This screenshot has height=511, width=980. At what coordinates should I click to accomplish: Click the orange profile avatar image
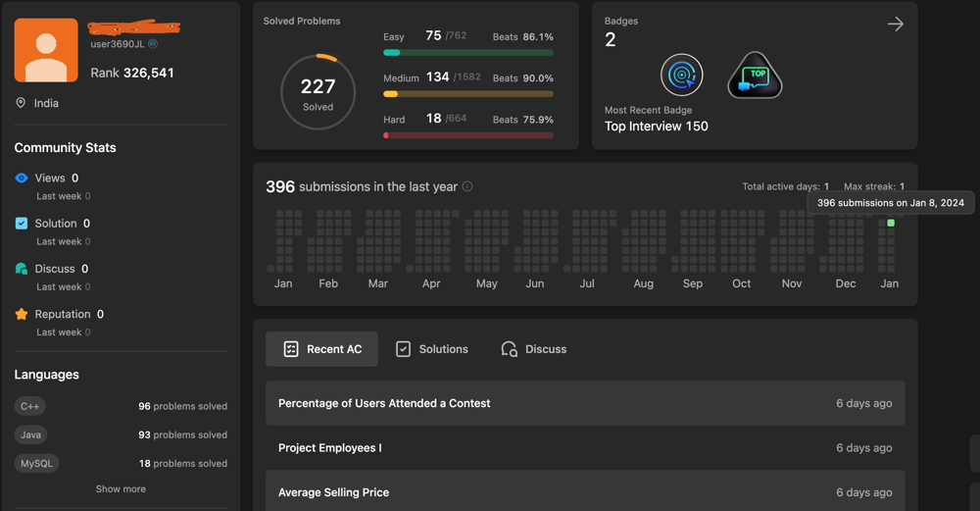tap(46, 50)
